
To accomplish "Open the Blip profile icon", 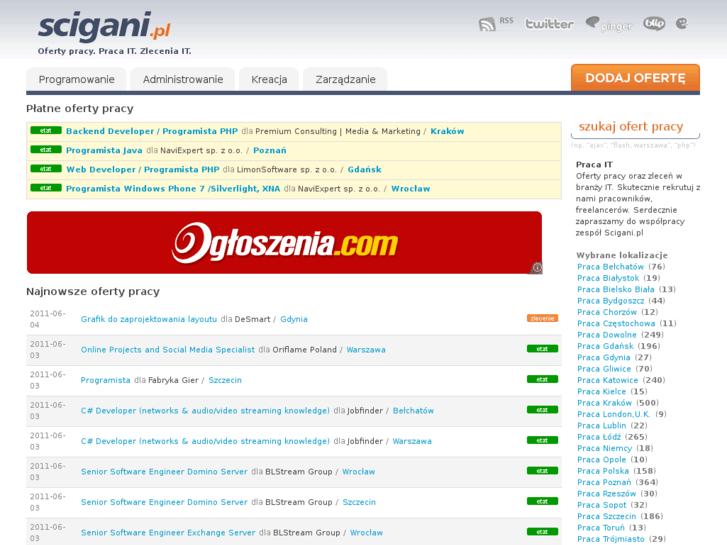I will (654, 24).
